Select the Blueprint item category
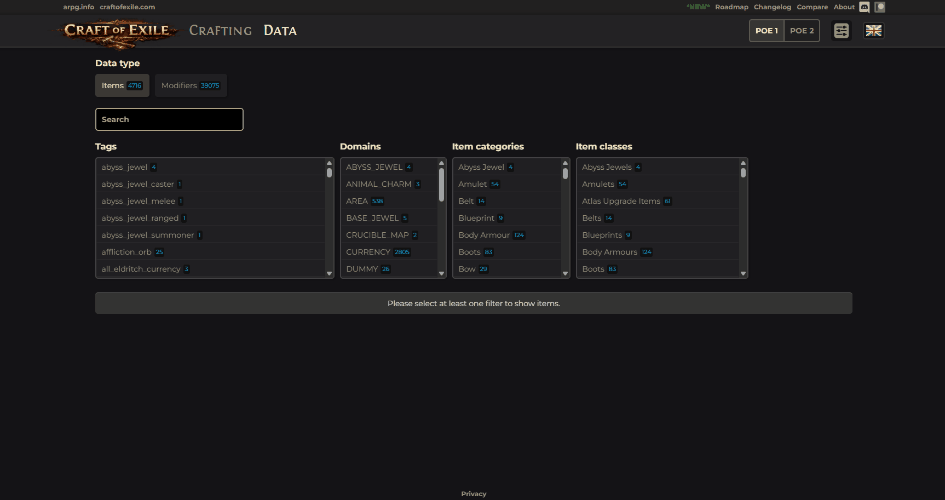This screenshot has width=945, height=500. (507, 218)
